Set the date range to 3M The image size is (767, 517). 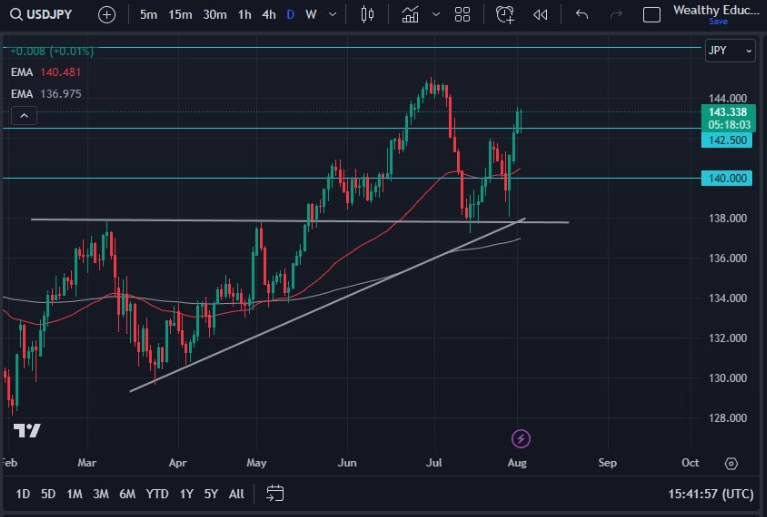coord(101,494)
